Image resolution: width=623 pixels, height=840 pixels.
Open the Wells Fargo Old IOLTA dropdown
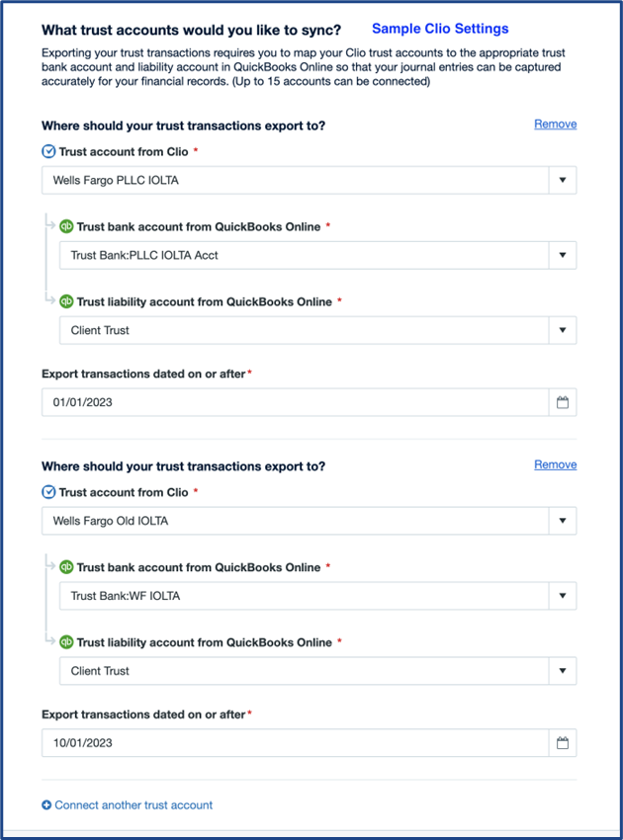click(x=563, y=521)
